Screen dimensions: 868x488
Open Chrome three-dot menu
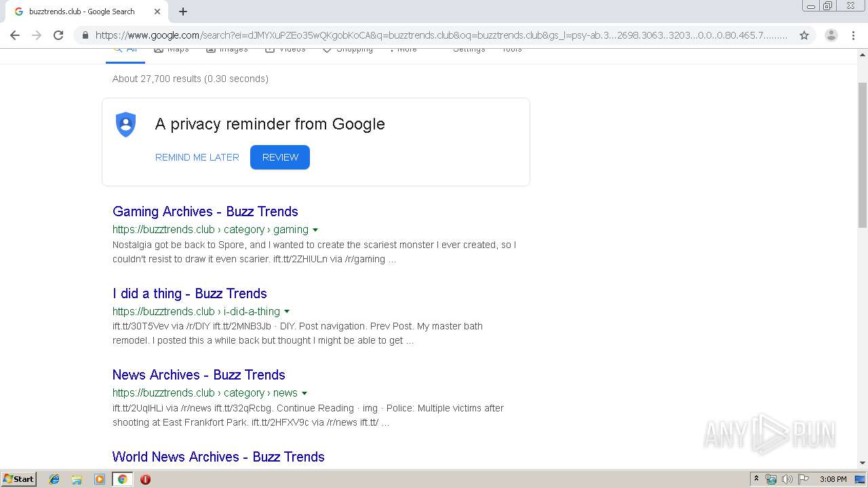click(854, 35)
